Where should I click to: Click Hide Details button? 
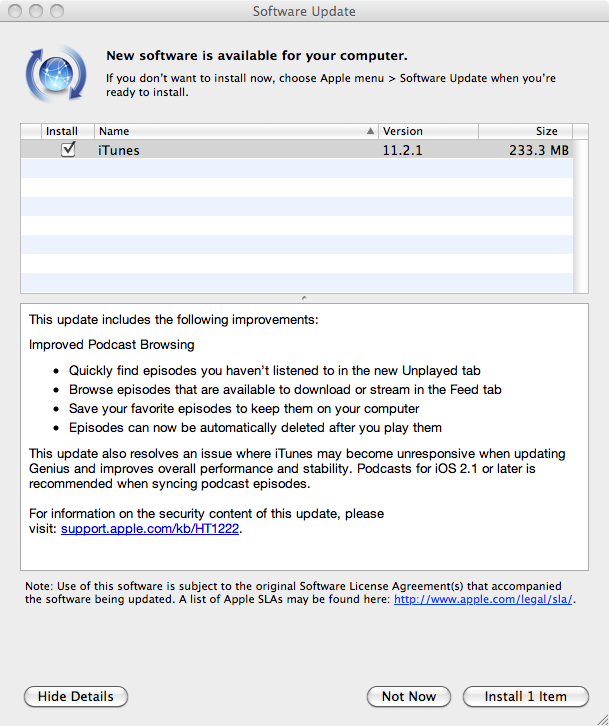point(75,696)
